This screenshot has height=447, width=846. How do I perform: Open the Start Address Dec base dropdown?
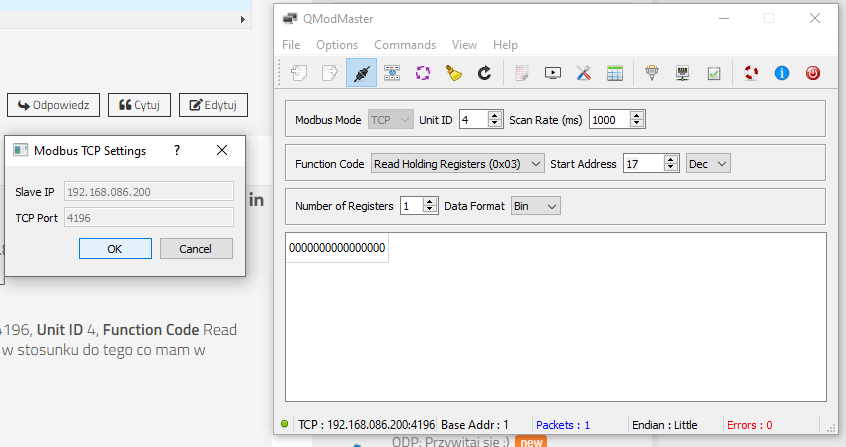coord(708,164)
